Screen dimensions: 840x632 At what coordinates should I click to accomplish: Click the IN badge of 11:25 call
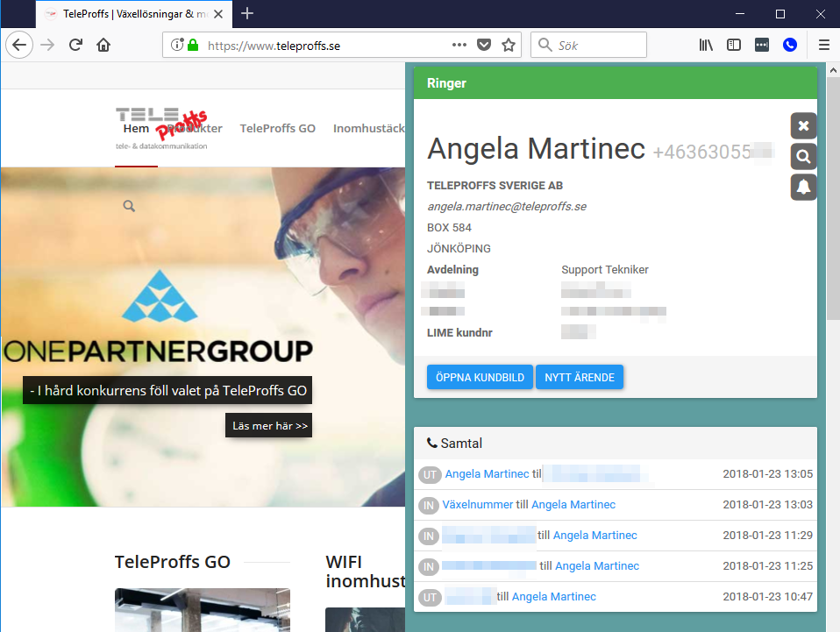(429, 566)
